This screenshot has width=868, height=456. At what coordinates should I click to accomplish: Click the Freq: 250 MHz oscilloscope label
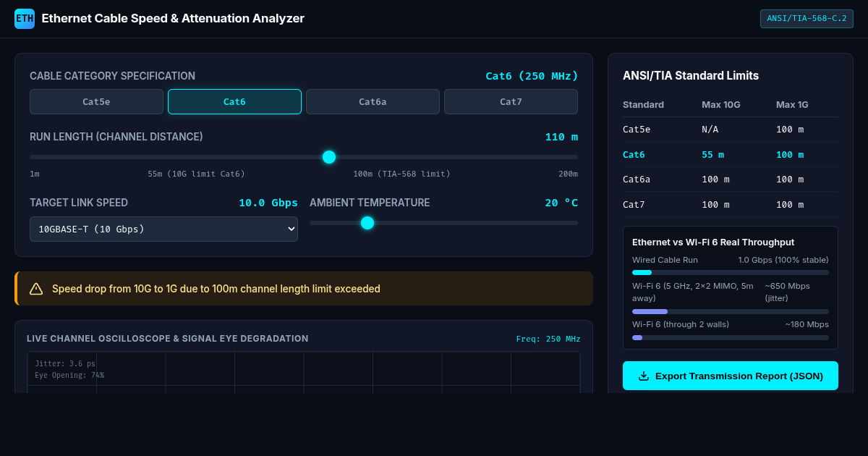548,339
